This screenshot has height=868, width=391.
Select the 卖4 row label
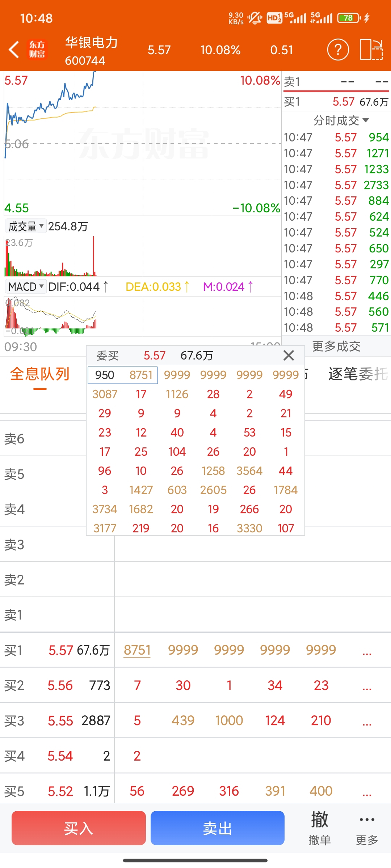[x=14, y=509]
